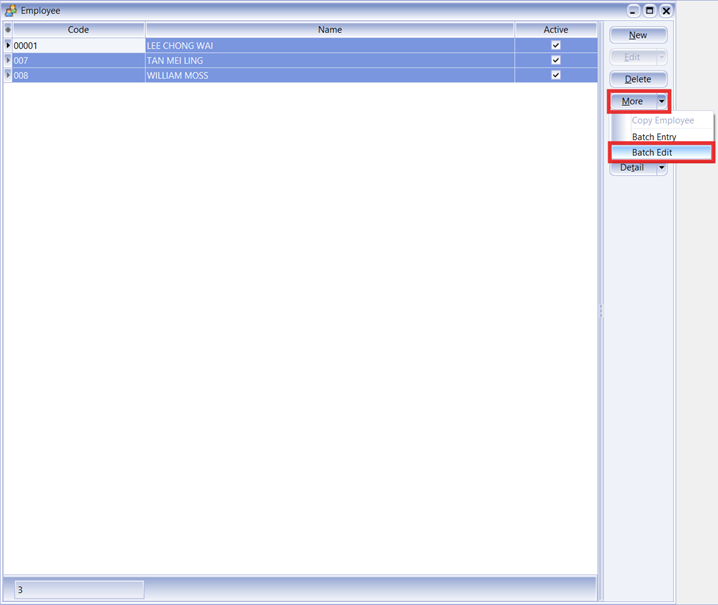Close the Employee window
The image size is (718, 605).
click(x=666, y=10)
